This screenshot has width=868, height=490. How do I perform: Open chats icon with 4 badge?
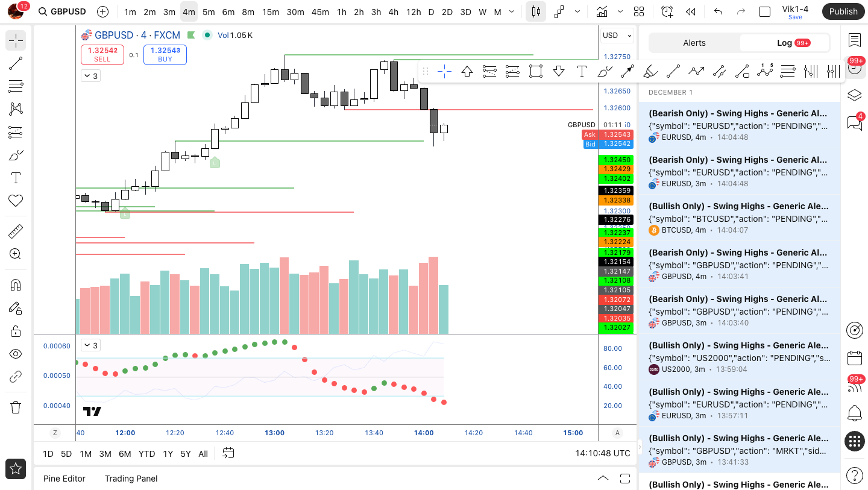point(854,122)
